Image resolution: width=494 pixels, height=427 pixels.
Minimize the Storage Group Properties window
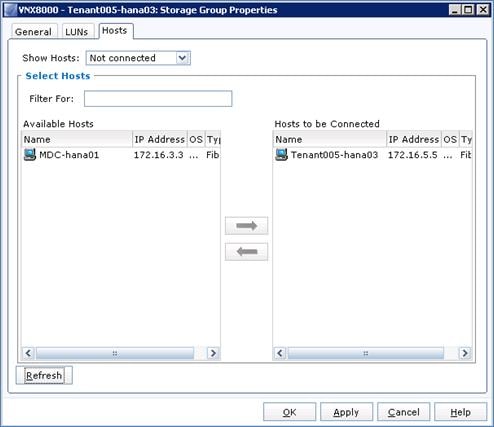click(454, 10)
